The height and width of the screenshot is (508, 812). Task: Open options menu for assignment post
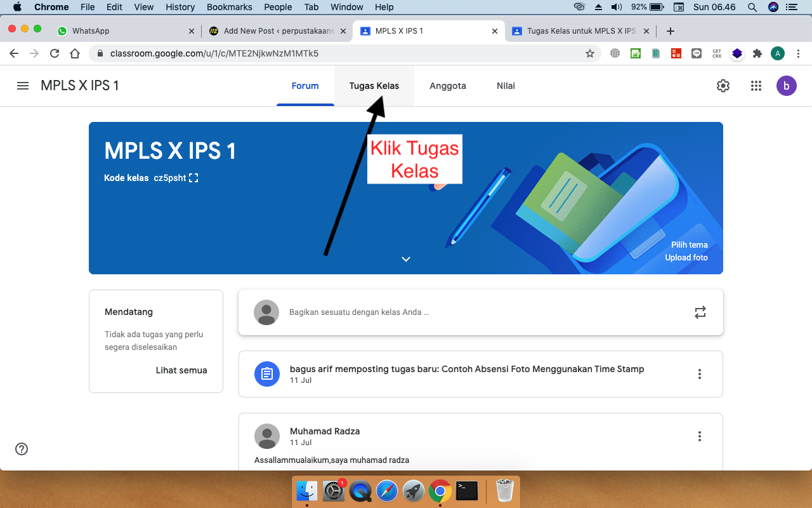700,374
